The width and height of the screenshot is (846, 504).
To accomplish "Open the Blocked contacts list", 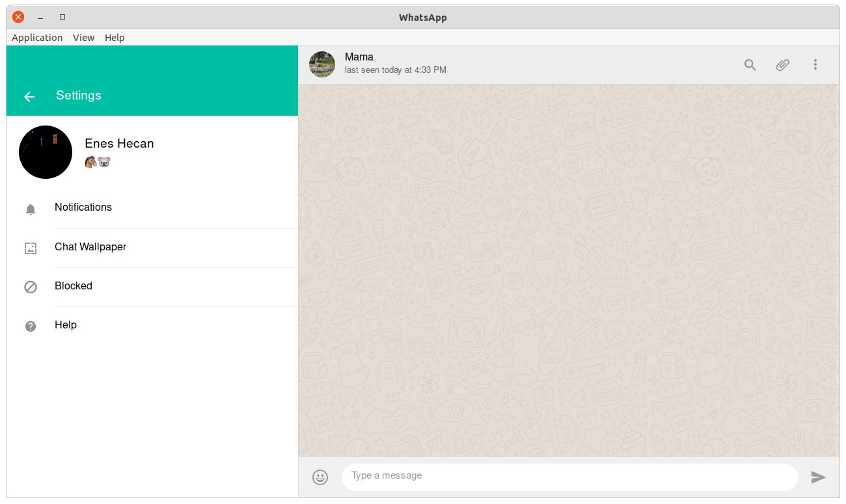I will click(152, 287).
